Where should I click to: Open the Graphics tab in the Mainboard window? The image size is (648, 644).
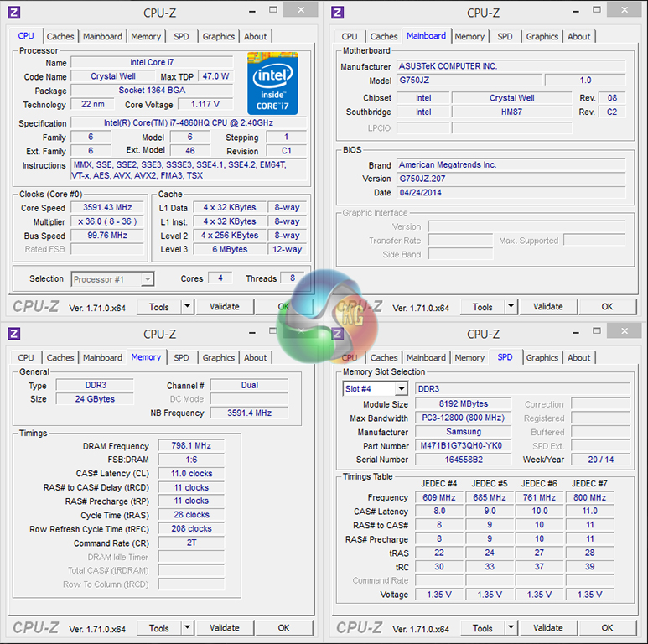[542, 37]
